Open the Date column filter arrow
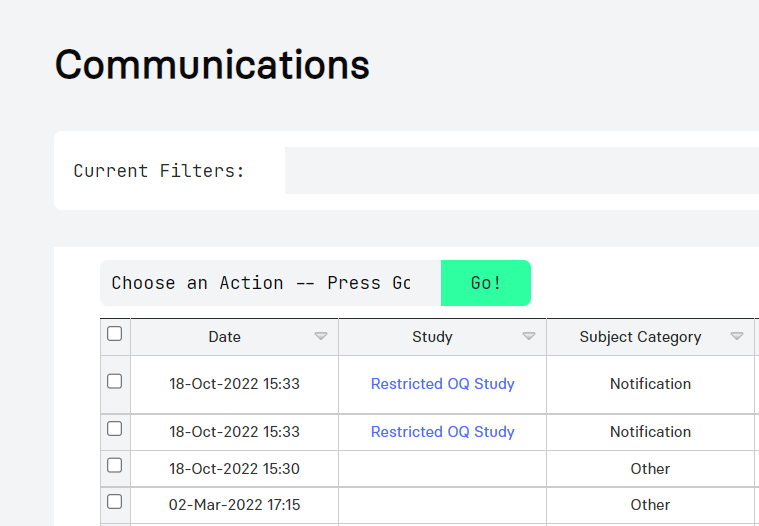Image resolution: width=759 pixels, height=526 pixels. tap(321, 336)
